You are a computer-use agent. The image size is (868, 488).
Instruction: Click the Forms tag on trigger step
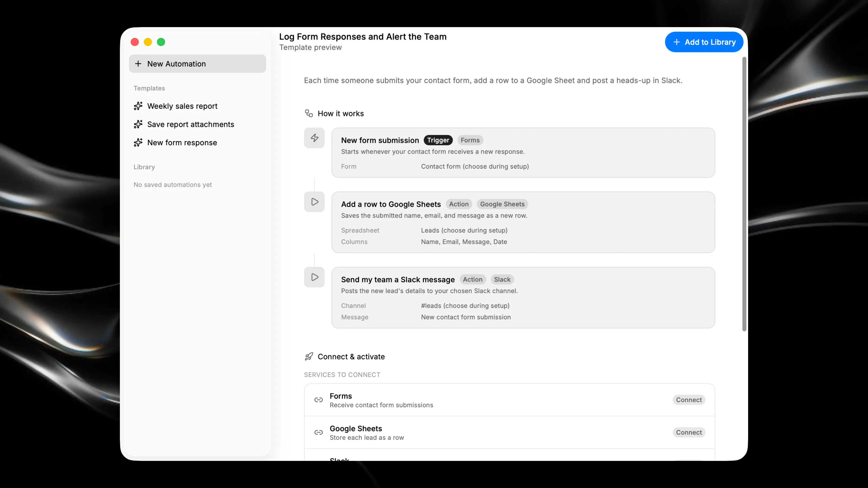(x=470, y=140)
